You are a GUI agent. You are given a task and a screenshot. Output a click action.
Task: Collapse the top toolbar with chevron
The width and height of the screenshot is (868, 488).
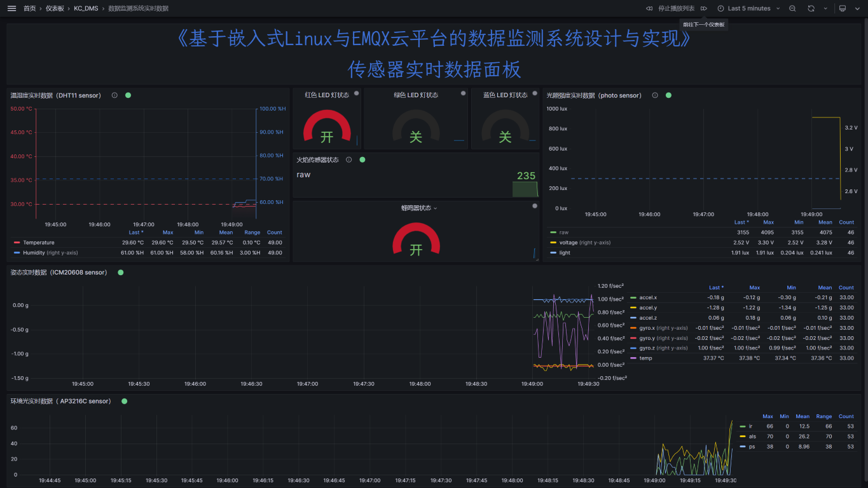[x=857, y=8]
